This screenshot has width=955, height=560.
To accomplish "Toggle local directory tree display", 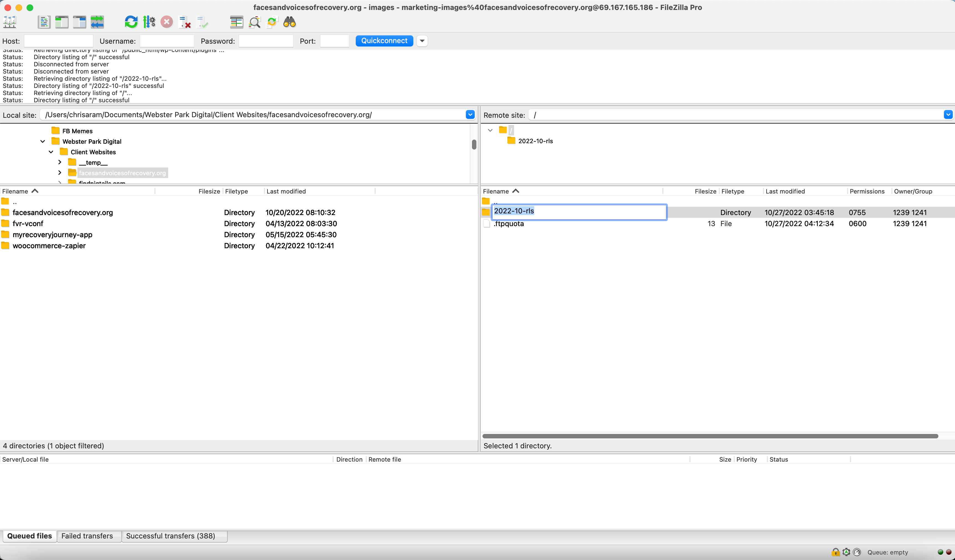I will (x=62, y=22).
